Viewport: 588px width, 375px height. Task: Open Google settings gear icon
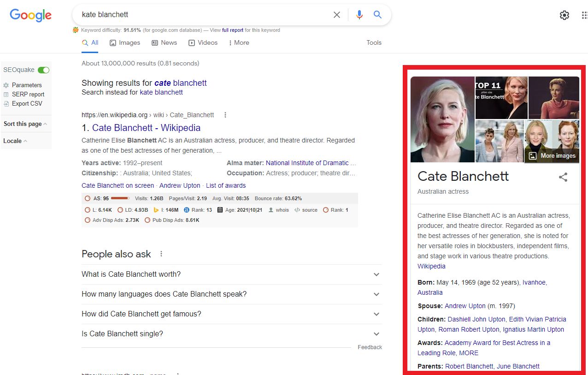tap(564, 15)
